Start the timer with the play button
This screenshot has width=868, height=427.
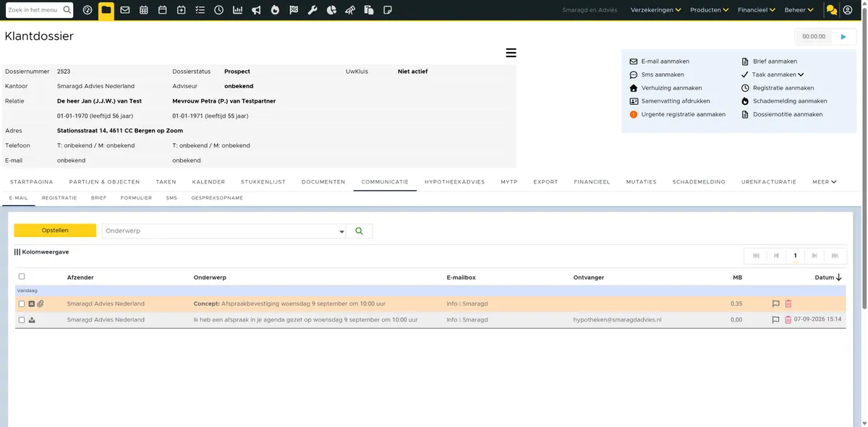pyautogui.click(x=843, y=36)
